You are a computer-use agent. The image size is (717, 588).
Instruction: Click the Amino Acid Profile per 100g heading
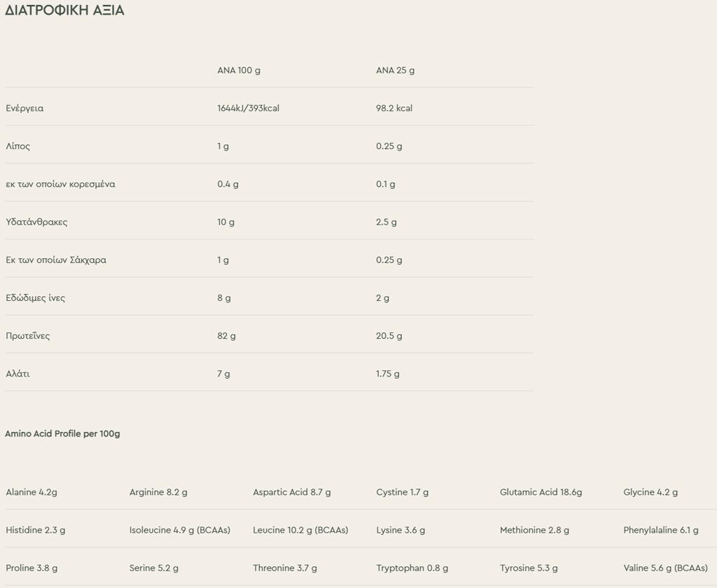click(62, 433)
